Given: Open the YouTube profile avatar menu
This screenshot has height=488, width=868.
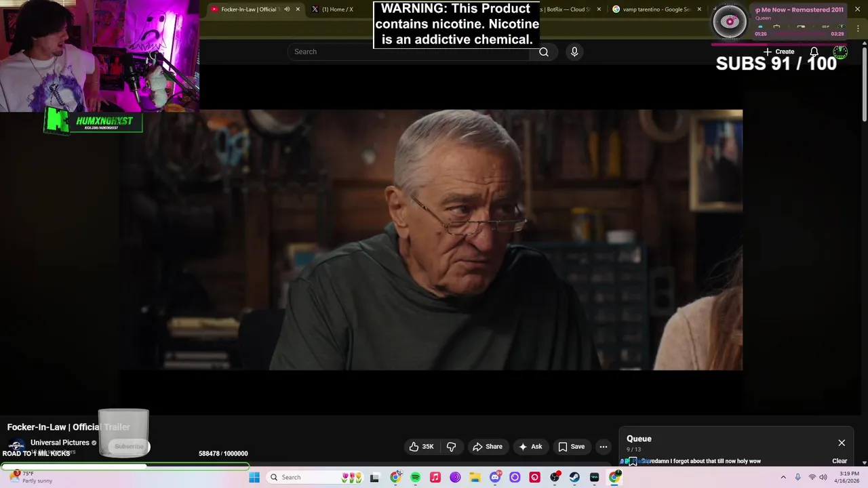Looking at the screenshot, I should [x=840, y=52].
